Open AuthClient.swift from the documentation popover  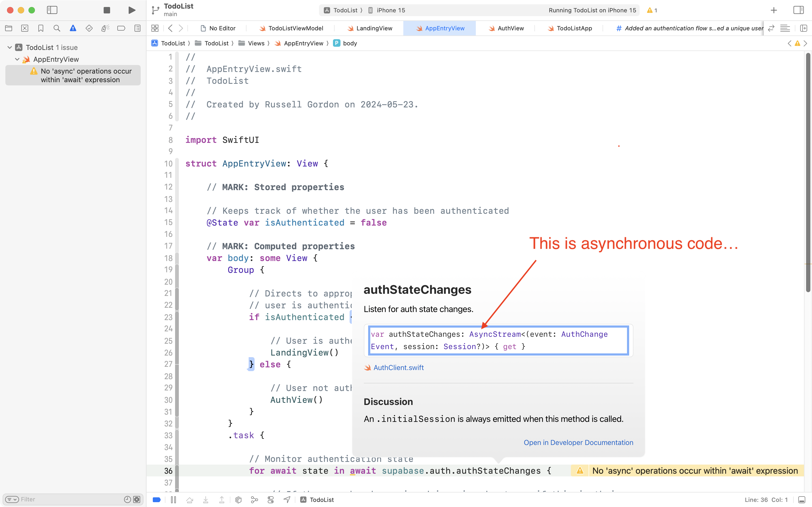[399, 368]
